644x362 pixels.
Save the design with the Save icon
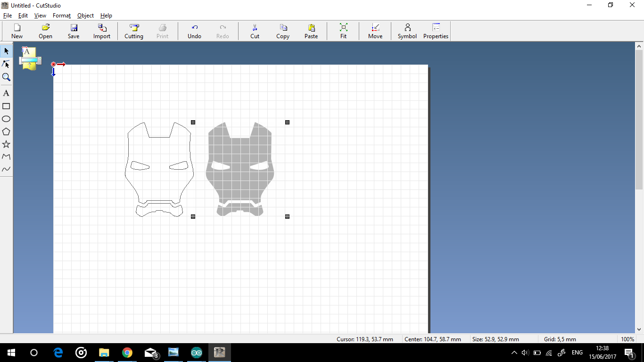74,31
